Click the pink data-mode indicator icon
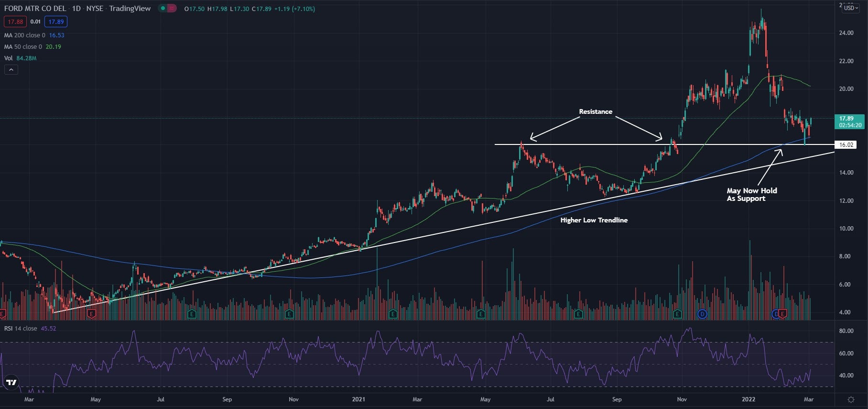The image size is (868, 409). tap(172, 9)
